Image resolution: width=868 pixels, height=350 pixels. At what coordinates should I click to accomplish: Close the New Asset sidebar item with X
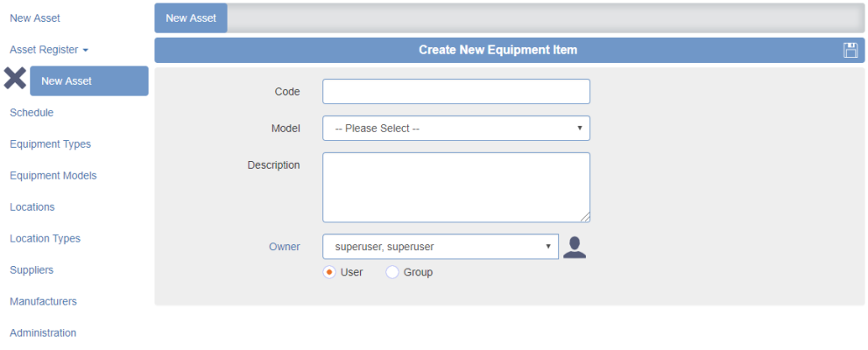pyautogui.click(x=15, y=79)
